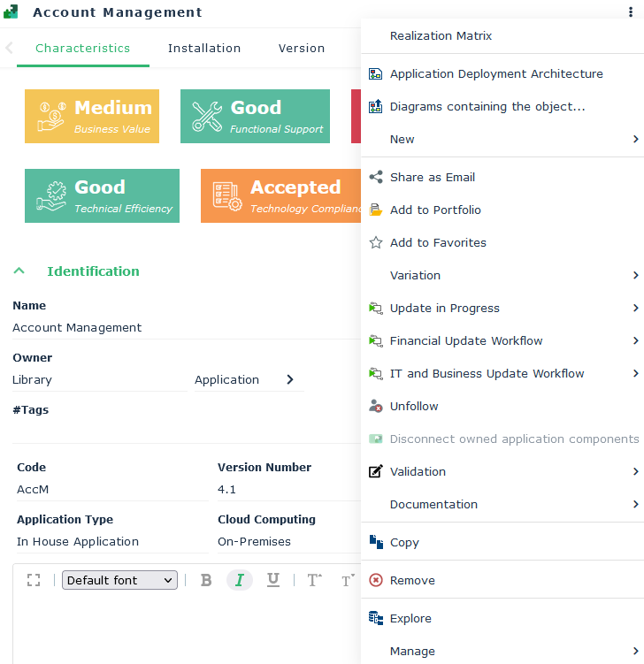Screen dimensions: 644x664
Task: Click the Copy icon in menu
Action: pos(375,542)
